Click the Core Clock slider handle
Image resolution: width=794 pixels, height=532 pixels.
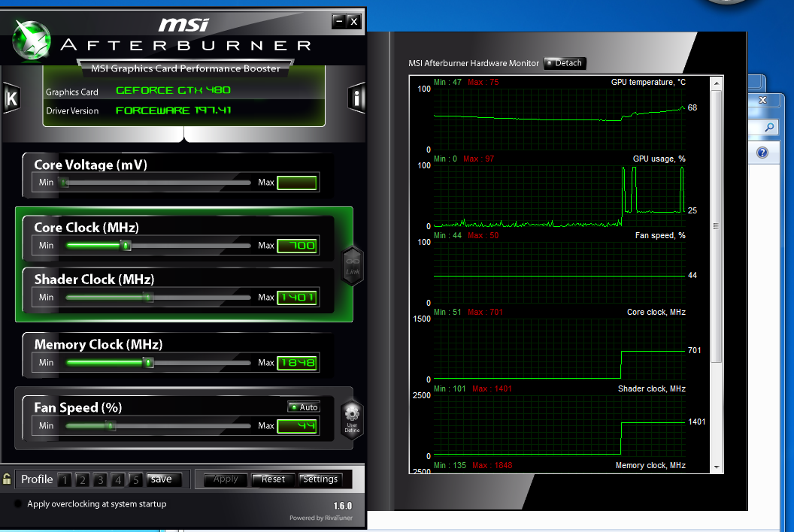coord(126,246)
